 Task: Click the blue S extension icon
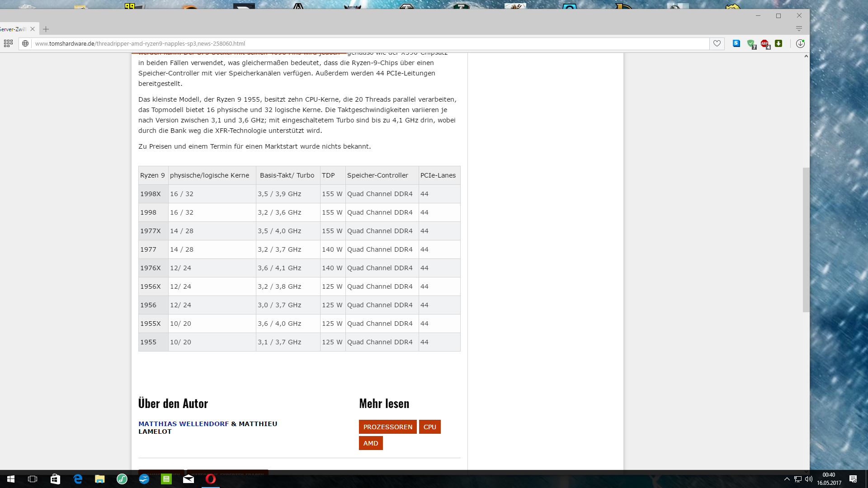pyautogui.click(x=736, y=43)
